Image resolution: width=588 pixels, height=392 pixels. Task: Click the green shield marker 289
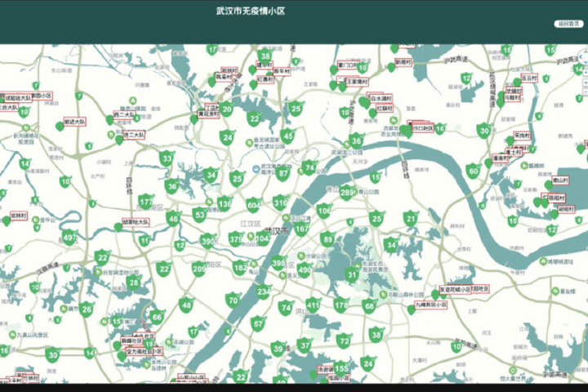pos(347,194)
